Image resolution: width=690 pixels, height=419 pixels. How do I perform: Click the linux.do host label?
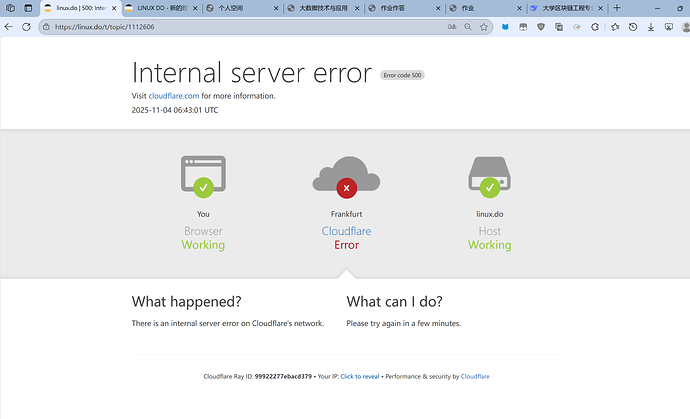490,214
